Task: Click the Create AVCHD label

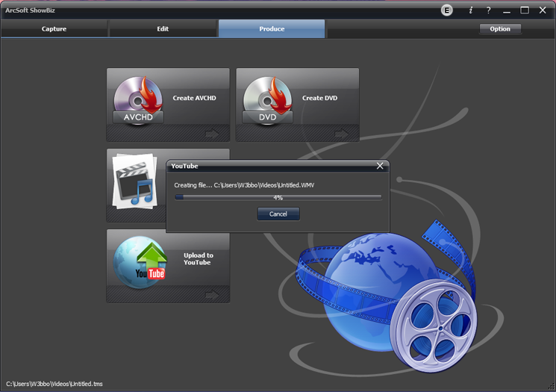Action: point(194,98)
